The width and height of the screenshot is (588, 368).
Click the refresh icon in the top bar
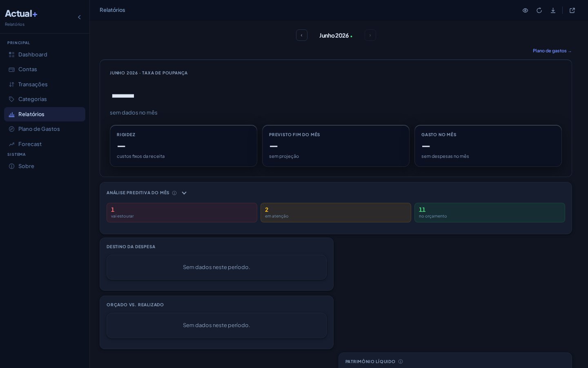click(x=539, y=11)
